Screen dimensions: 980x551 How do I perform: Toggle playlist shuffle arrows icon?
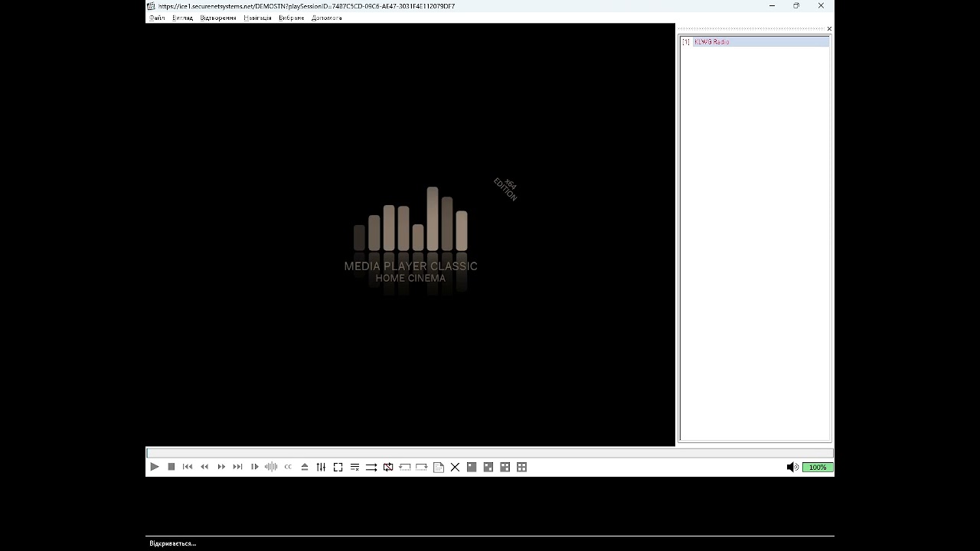tap(371, 467)
